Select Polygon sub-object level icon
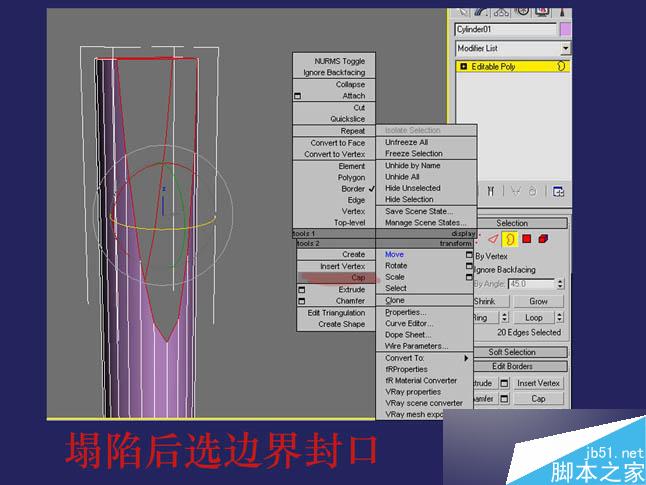Image resolution: width=646 pixels, height=485 pixels. pos(527,239)
